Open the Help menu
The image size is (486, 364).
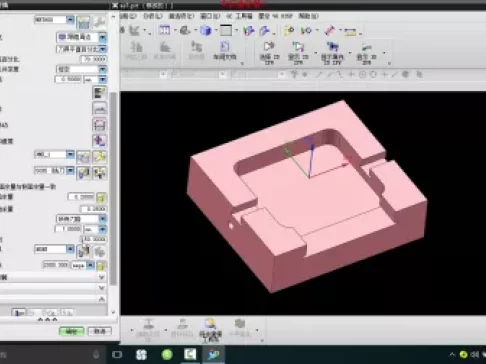[x=308, y=16]
